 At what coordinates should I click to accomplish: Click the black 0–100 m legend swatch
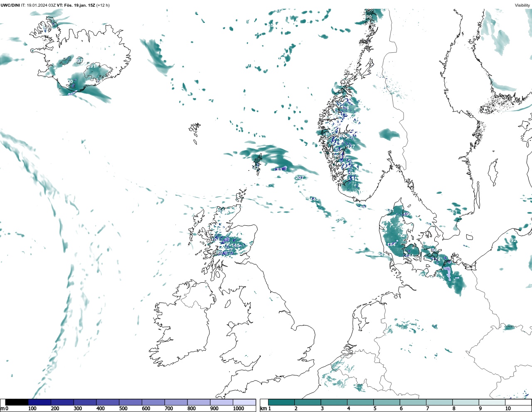[17, 402]
